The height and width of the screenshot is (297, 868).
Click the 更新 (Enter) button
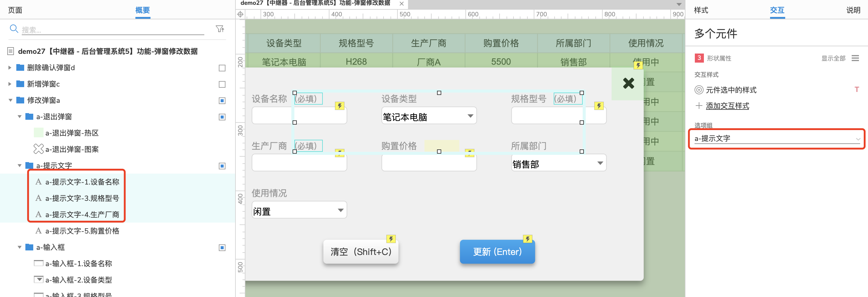tap(497, 252)
